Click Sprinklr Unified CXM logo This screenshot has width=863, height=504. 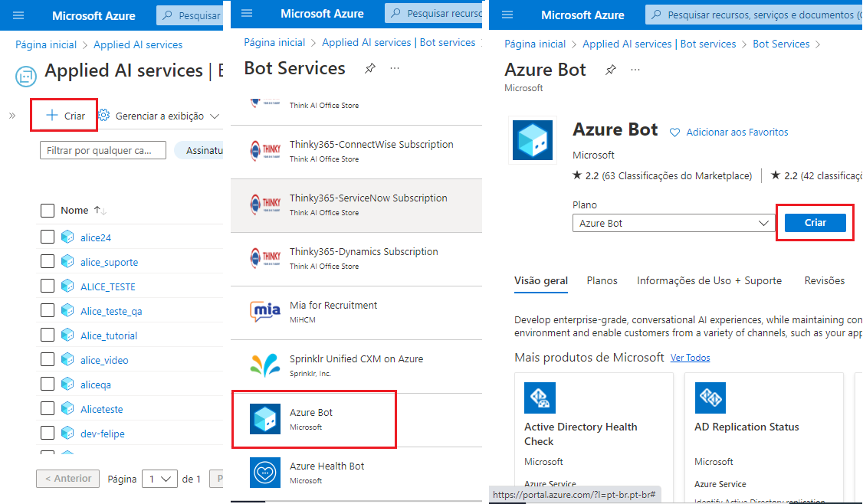(x=264, y=365)
